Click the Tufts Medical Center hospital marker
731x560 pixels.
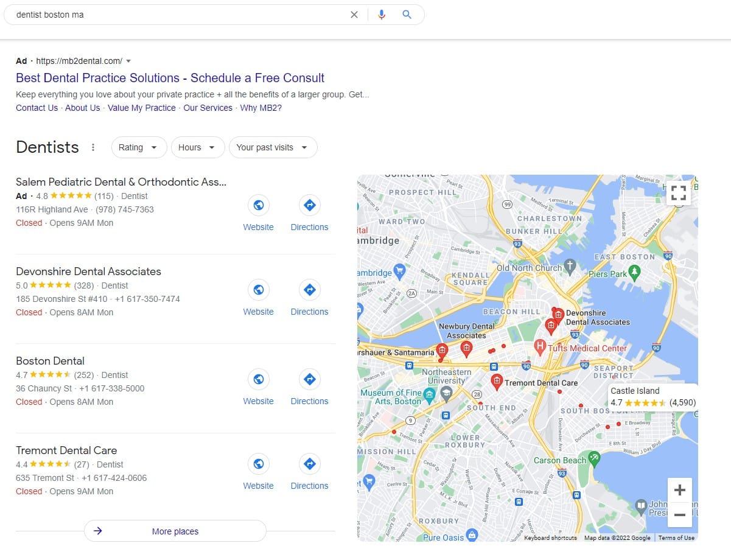[539, 348]
